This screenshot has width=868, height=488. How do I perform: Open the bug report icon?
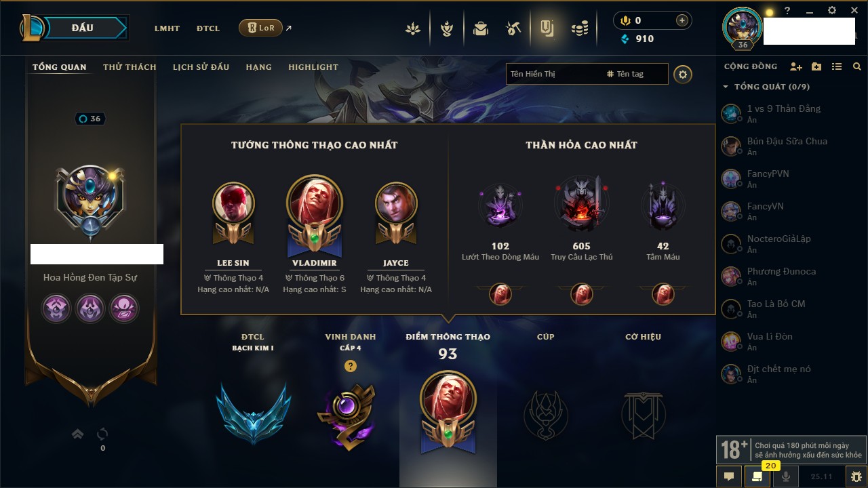(856, 476)
